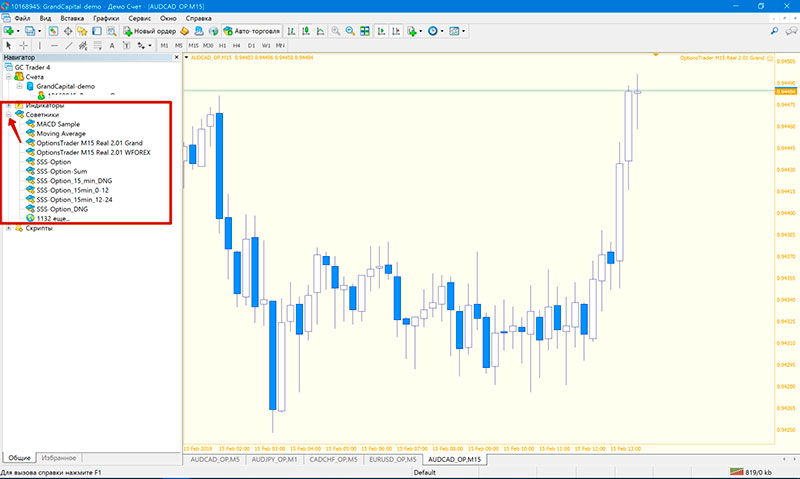Image resolution: width=800 pixels, height=479 pixels.
Task: Switch to the H1 timeframe
Action: (222, 46)
